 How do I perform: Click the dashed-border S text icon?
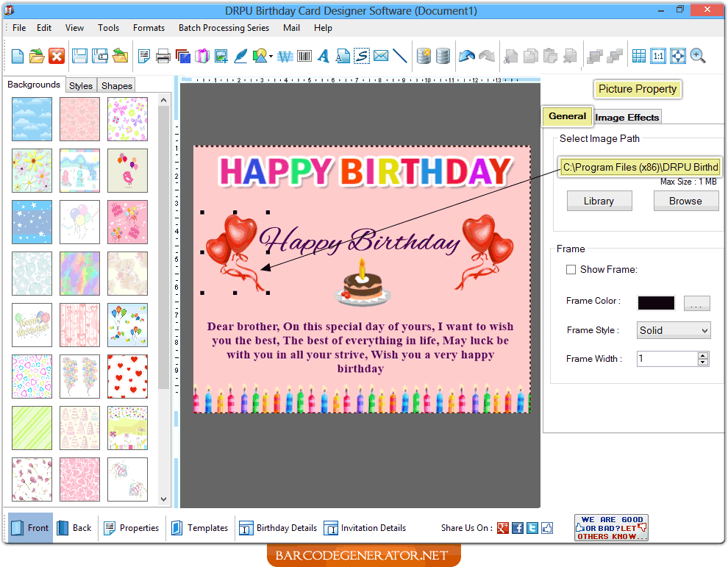(362, 56)
